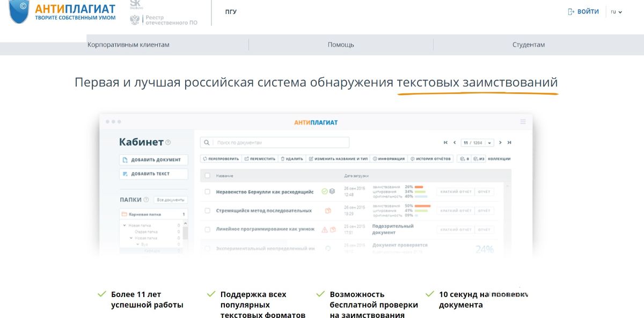The width and height of the screenshot is (644, 318).
Task: Check the Экспериментальный неопределенный row
Action: coord(207,248)
